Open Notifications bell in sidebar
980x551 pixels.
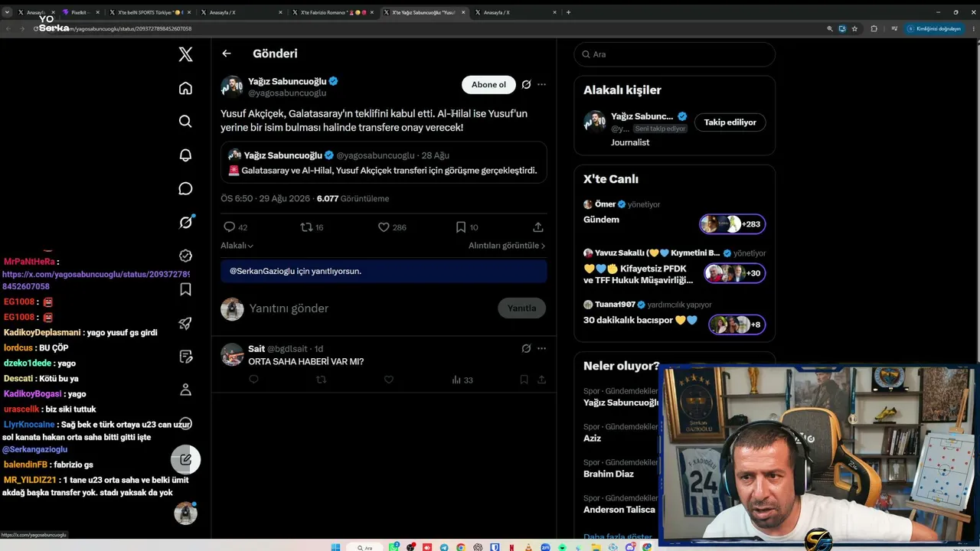coord(185,155)
